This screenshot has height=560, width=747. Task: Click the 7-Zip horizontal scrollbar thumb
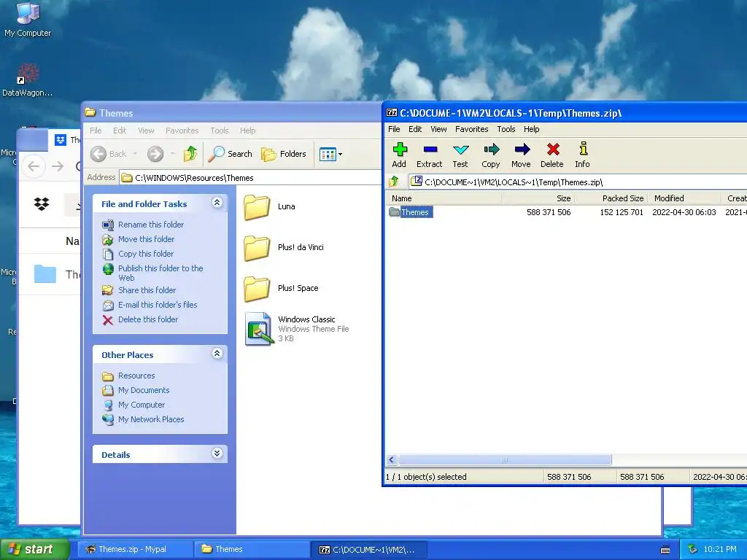pyautogui.click(x=505, y=459)
